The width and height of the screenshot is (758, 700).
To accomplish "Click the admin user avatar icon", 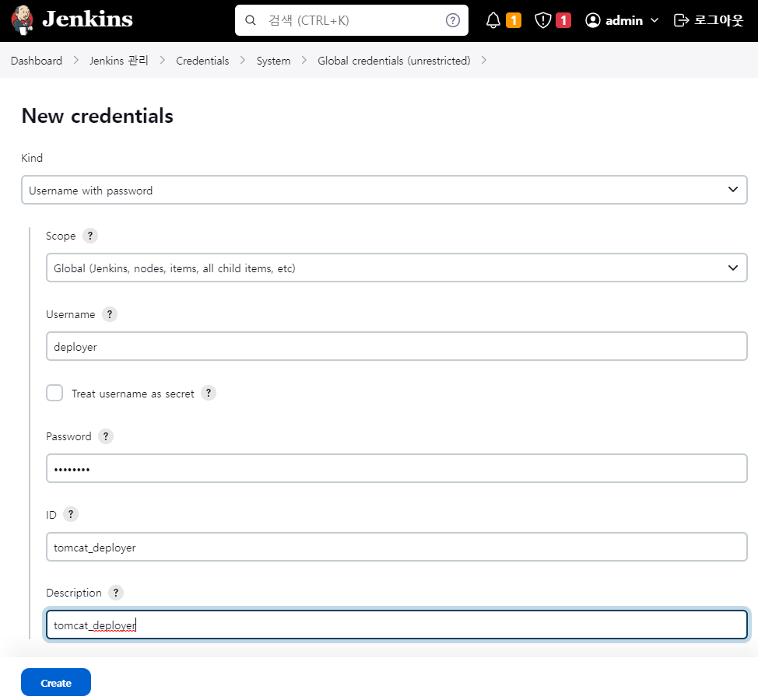I will (593, 20).
